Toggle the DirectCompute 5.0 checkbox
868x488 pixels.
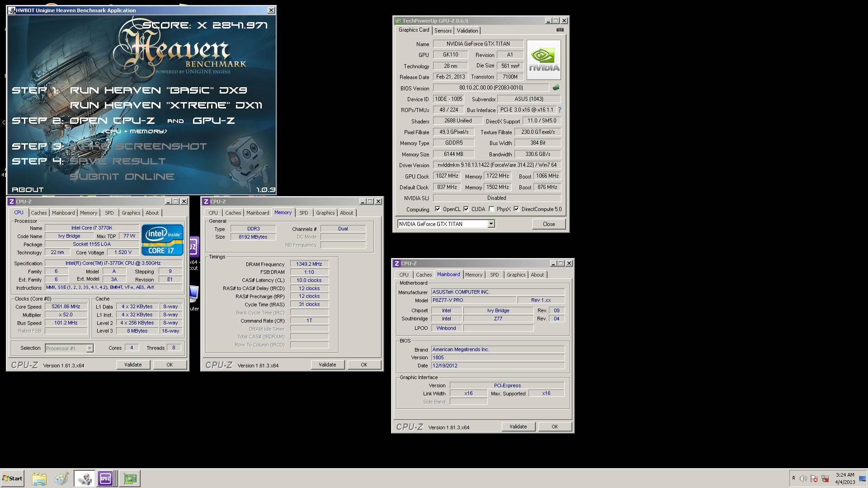[516, 209]
